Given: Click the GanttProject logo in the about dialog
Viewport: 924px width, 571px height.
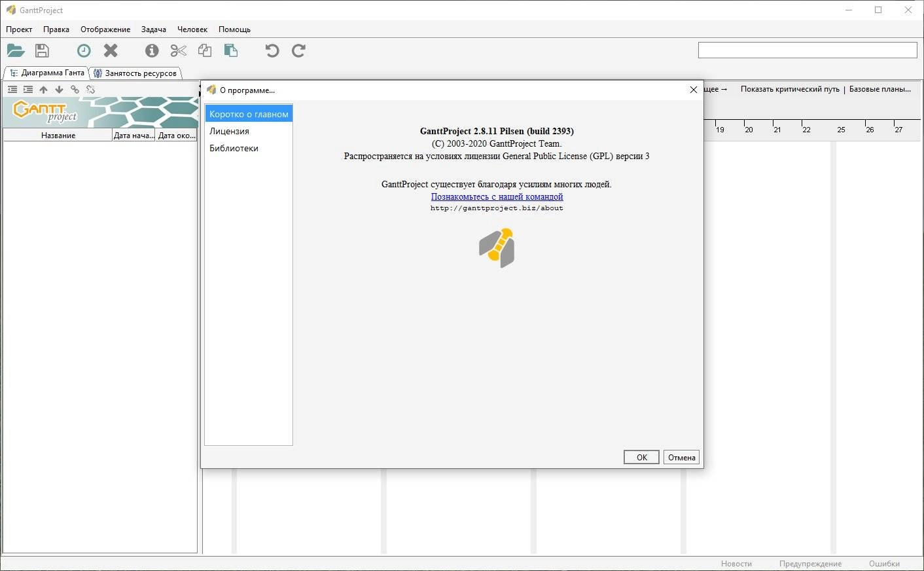Looking at the screenshot, I should coord(497,248).
